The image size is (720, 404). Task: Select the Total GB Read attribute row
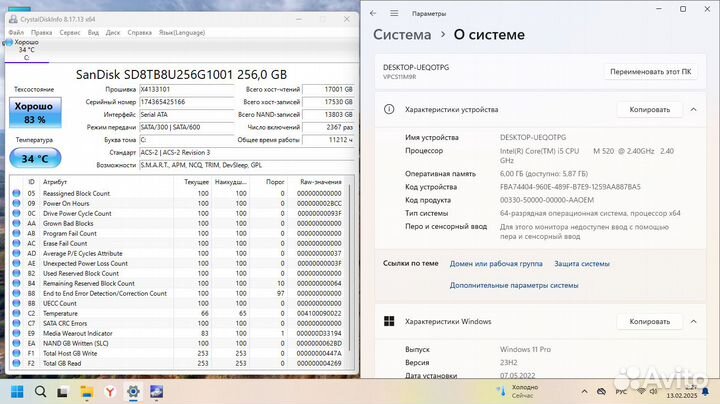point(179,363)
